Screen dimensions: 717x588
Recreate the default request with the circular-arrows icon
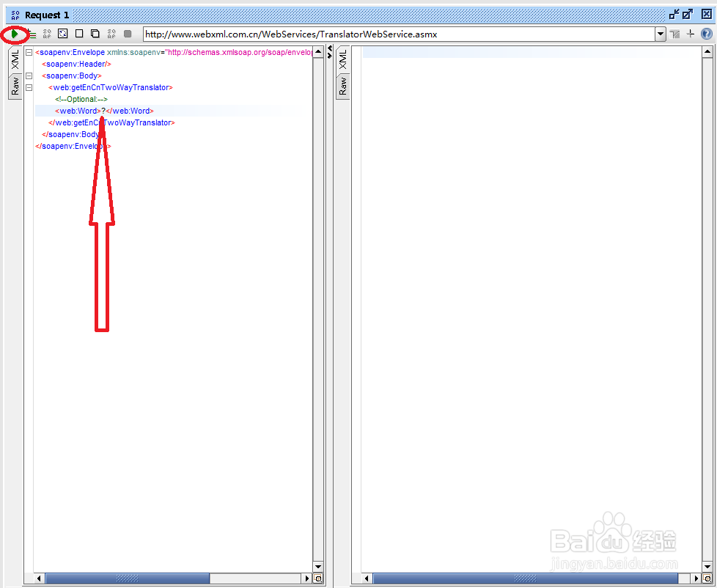point(62,34)
